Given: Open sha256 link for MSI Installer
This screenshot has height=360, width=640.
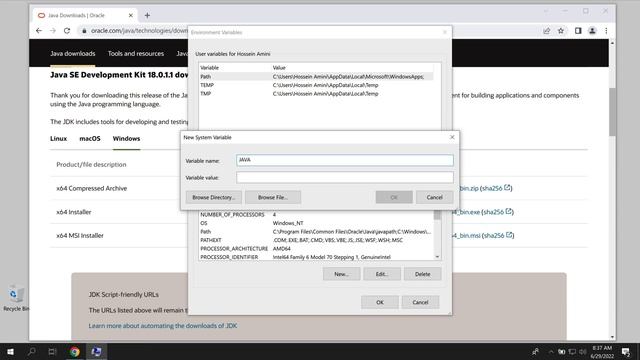Looking at the screenshot, I should [x=498, y=235].
